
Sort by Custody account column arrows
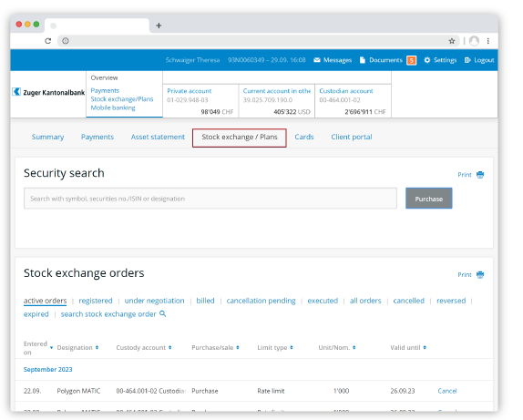[x=169, y=347]
